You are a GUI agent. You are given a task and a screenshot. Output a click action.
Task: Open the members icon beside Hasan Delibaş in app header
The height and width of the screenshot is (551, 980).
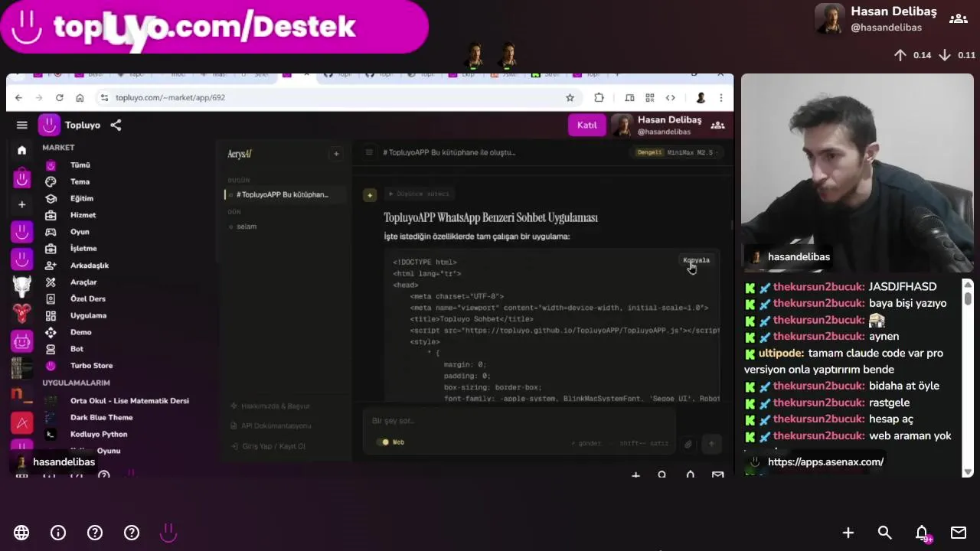717,125
